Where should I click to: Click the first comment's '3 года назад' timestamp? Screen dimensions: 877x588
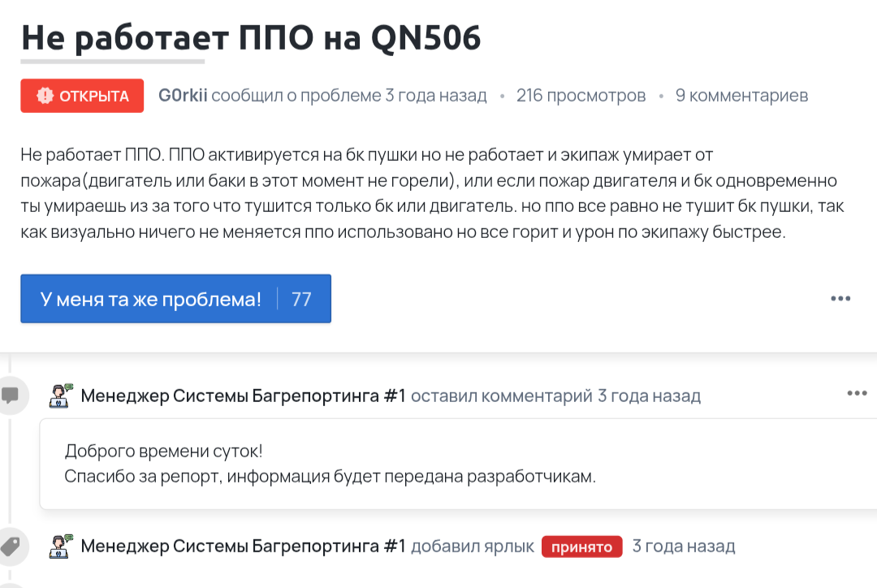(649, 396)
